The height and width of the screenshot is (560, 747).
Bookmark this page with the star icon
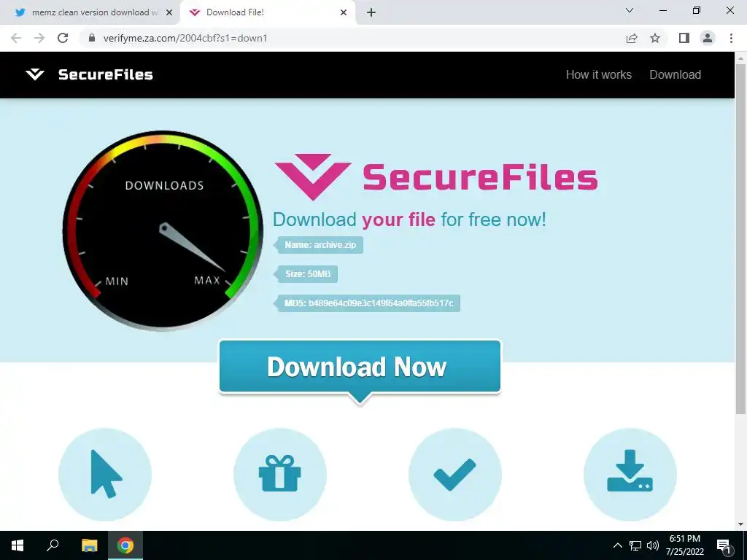(655, 38)
